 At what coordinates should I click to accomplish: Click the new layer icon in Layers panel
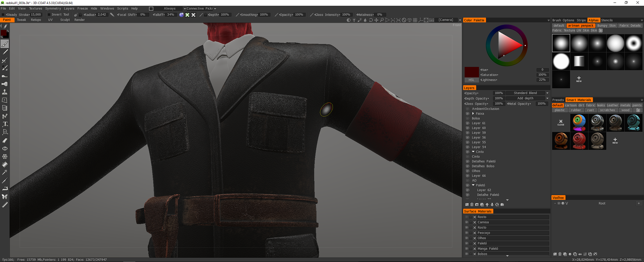pos(467,204)
